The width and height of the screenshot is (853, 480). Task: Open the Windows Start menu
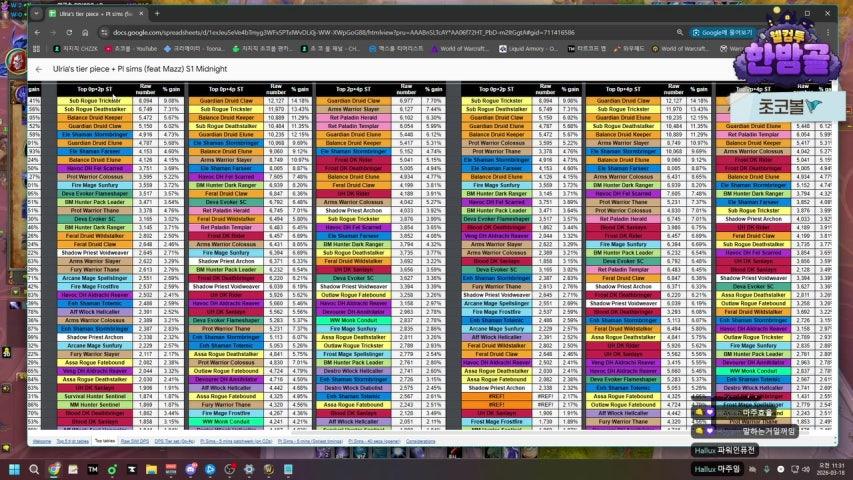pyautogui.click(x=15, y=469)
